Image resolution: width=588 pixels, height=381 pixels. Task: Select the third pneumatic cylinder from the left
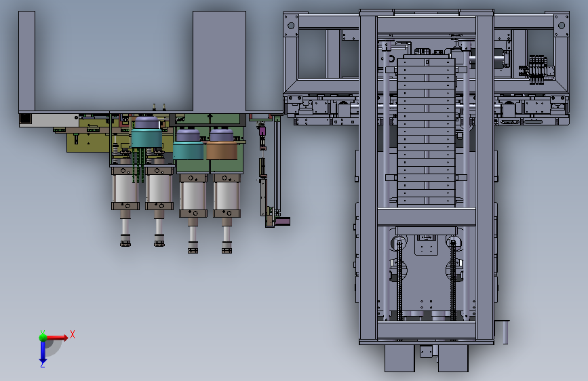tap(193, 196)
